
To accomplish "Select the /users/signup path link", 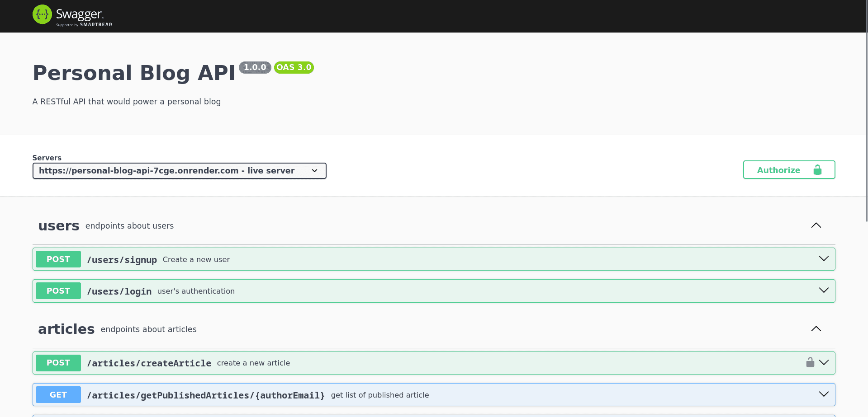I will click(x=122, y=260).
